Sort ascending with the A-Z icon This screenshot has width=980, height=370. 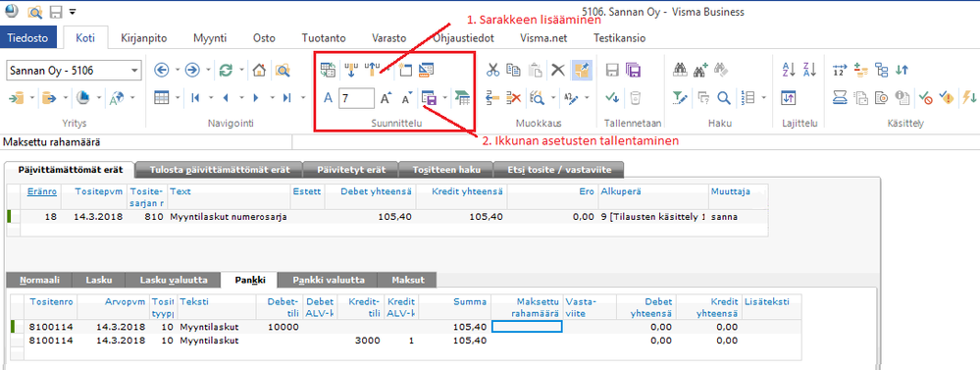[x=788, y=70]
